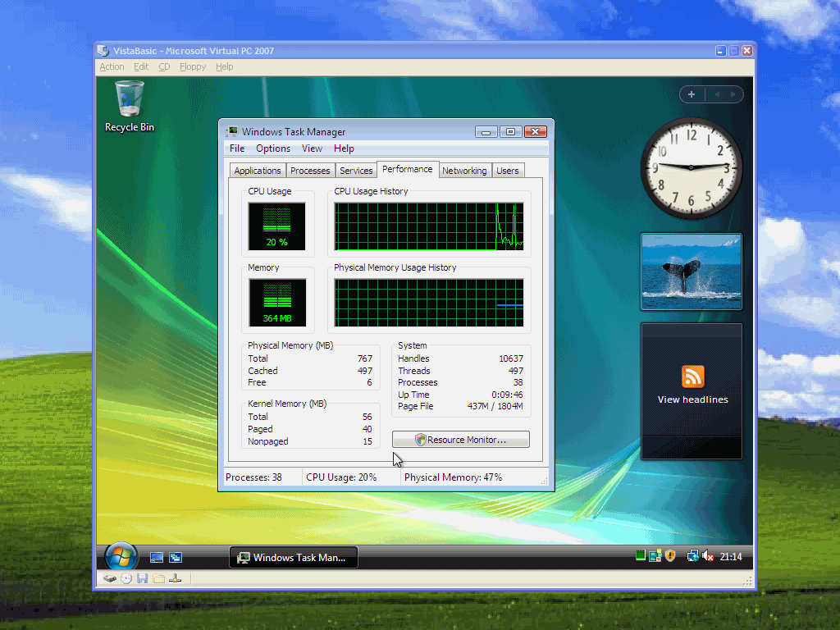Click the security shield tray icon

coord(670,556)
